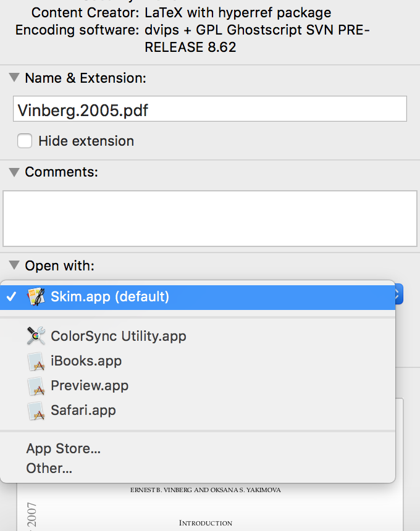Click the "Content Creator:" label

click(85, 13)
